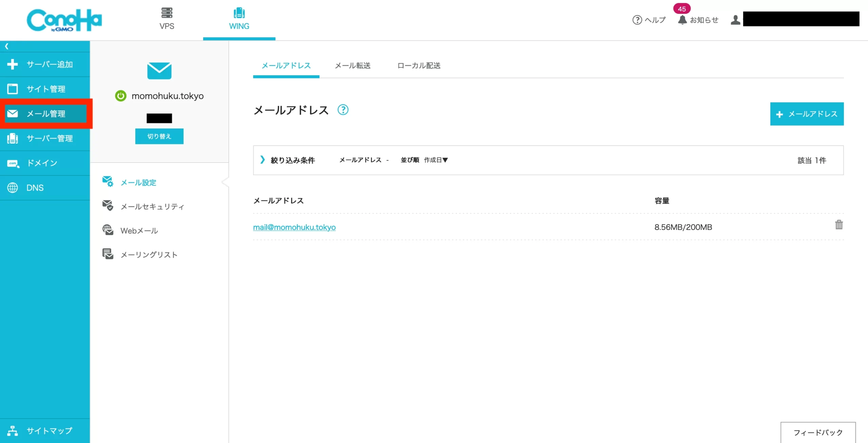
Task: Open DNS in the sidebar
Action: pos(45,188)
